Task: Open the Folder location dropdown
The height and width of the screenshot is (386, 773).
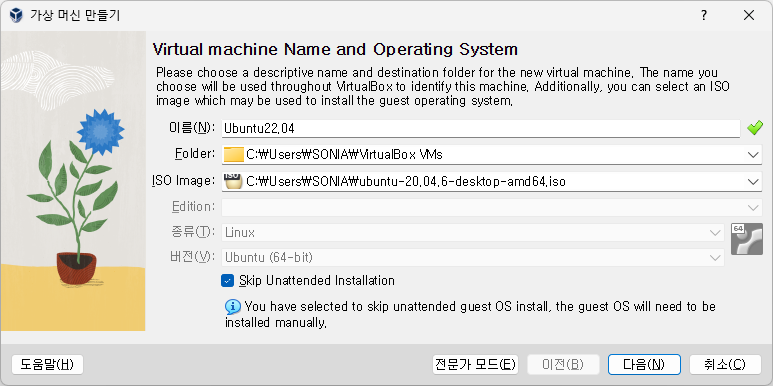Action: tap(753, 155)
